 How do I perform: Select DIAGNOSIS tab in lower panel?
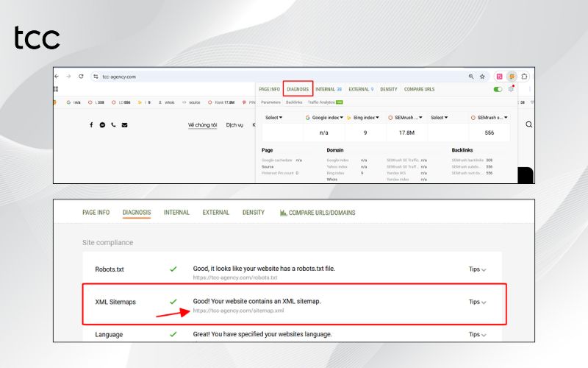[x=137, y=213]
